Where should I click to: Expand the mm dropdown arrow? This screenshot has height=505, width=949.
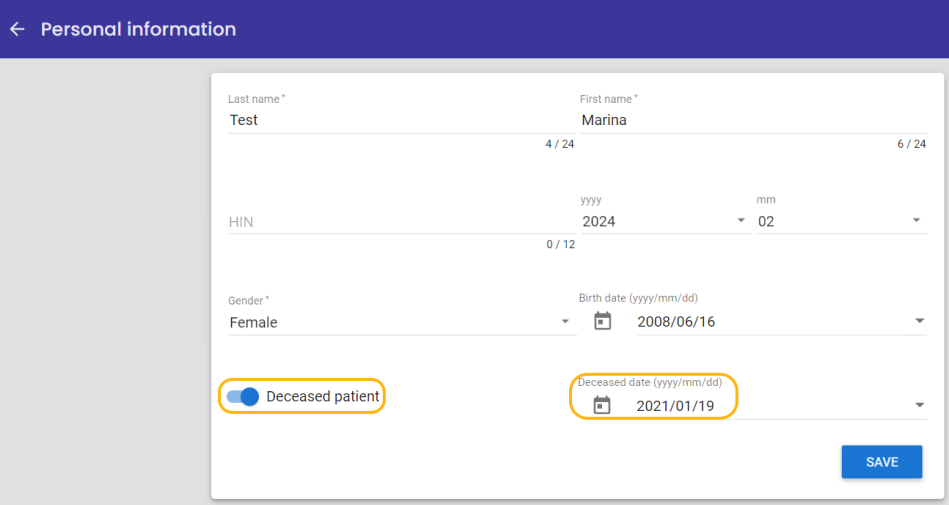tap(916, 220)
